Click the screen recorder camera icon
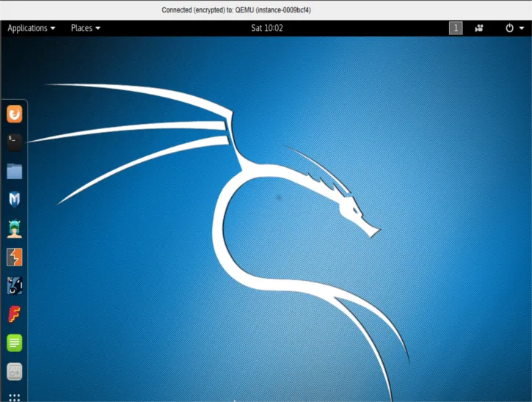 pyautogui.click(x=478, y=28)
